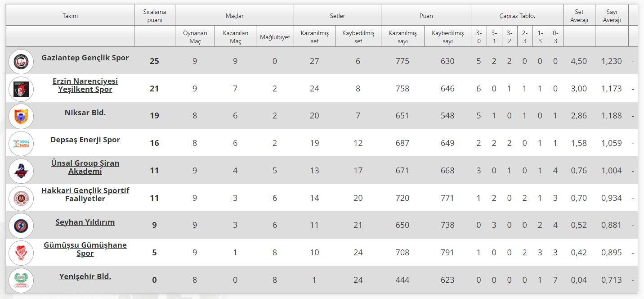This screenshot has height=299, width=644.
Task: Click Ünsal Group Şiran Akademi logo
Action: (21, 171)
